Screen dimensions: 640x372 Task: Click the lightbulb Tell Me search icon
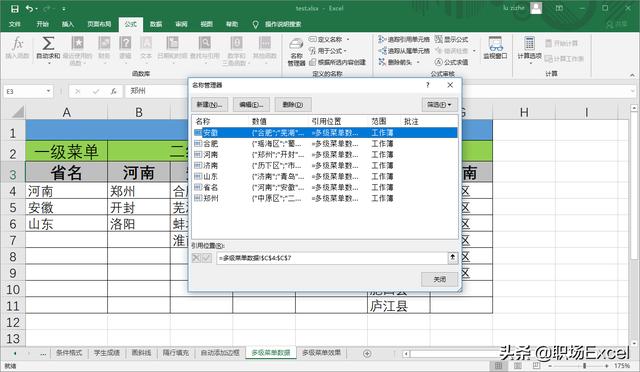point(256,25)
